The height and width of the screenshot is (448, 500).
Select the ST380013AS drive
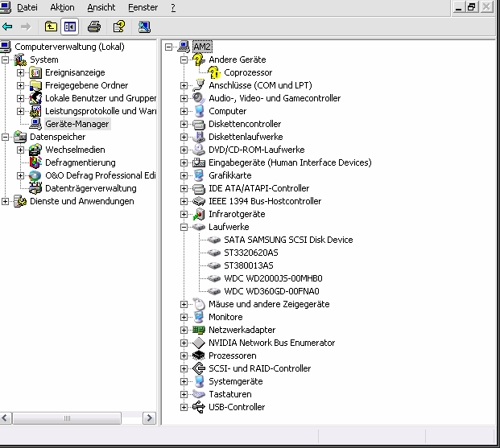[x=249, y=265]
